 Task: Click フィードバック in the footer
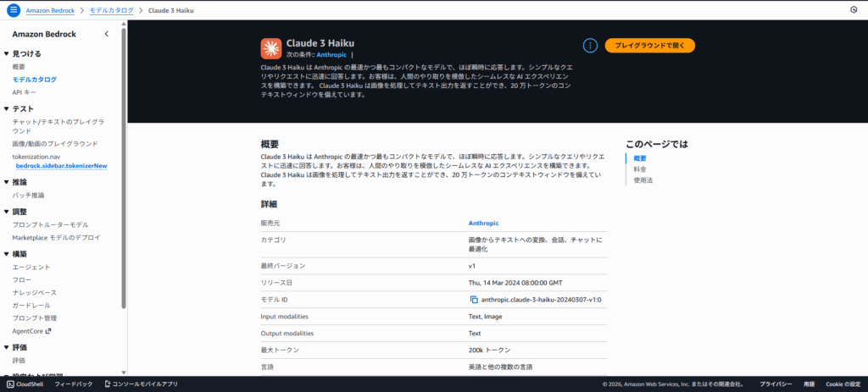pyautogui.click(x=74, y=384)
